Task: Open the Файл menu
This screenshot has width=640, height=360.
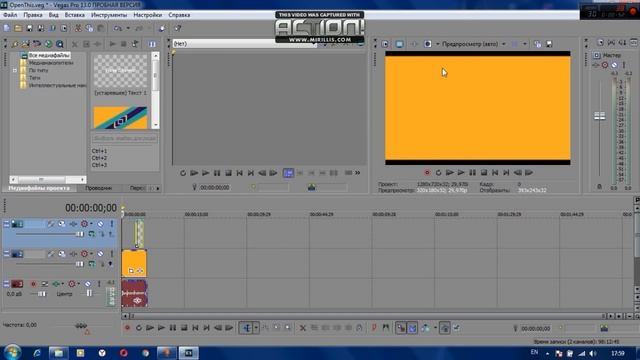Action: (x=10, y=15)
